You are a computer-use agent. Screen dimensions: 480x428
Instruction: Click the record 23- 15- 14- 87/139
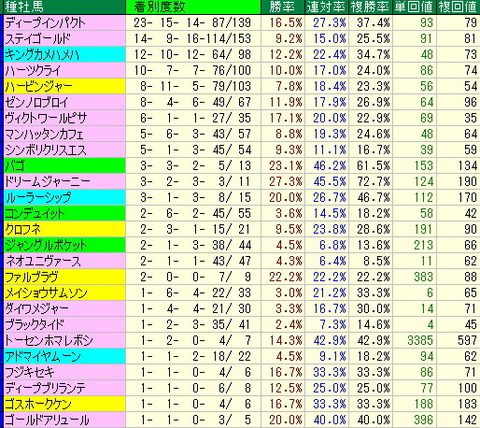click(192, 22)
